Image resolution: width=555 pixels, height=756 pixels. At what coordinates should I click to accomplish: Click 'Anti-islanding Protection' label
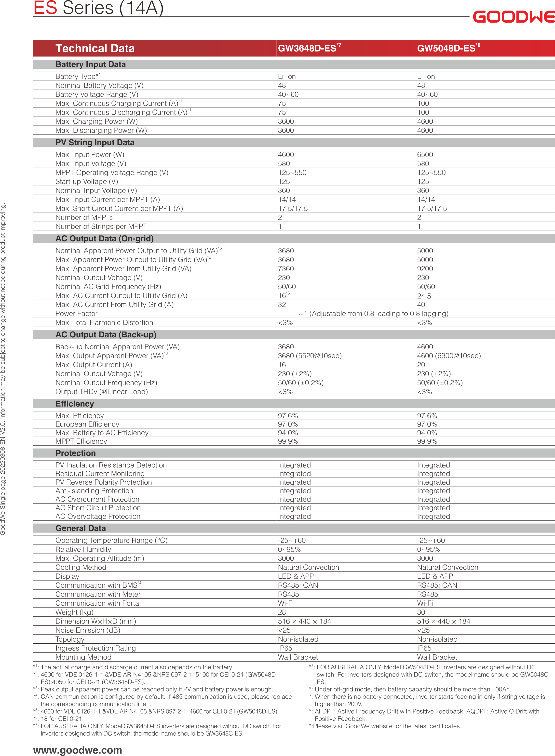(x=94, y=491)
